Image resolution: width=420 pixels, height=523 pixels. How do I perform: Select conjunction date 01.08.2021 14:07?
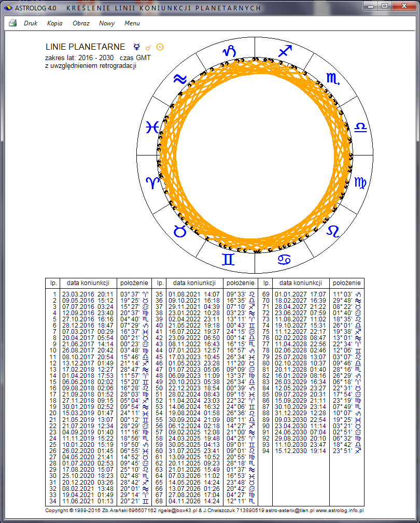click(x=194, y=294)
